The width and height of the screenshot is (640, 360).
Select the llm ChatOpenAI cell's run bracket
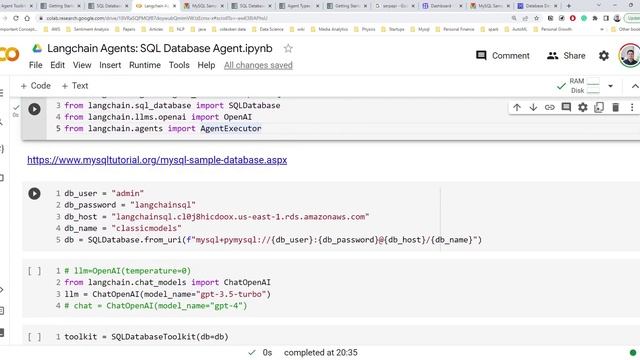tap(34, 271)
